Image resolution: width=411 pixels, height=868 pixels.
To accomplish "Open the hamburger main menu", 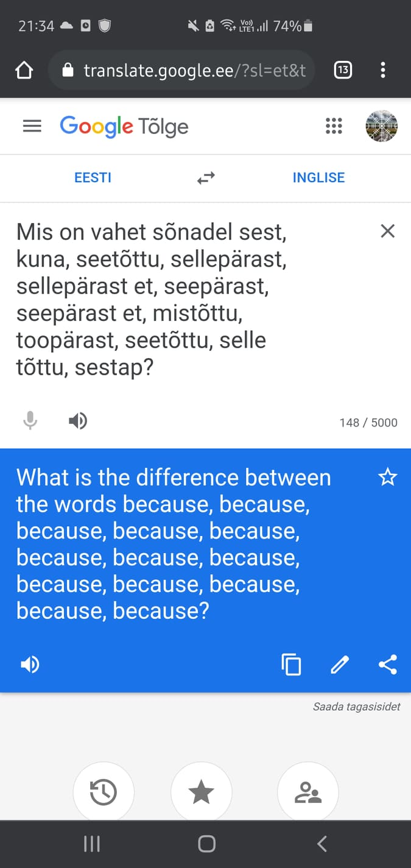I will (32, 126).
